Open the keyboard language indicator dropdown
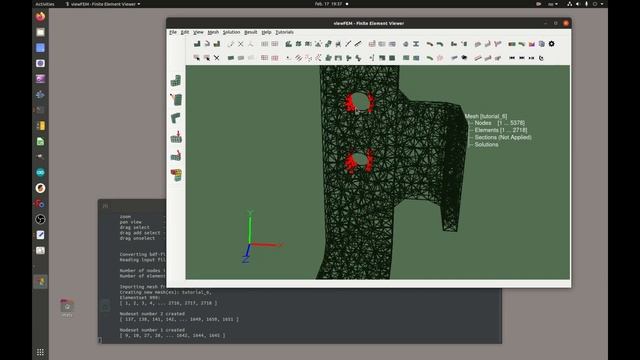This screenshot has width=640, height=360. pos(553,4)
